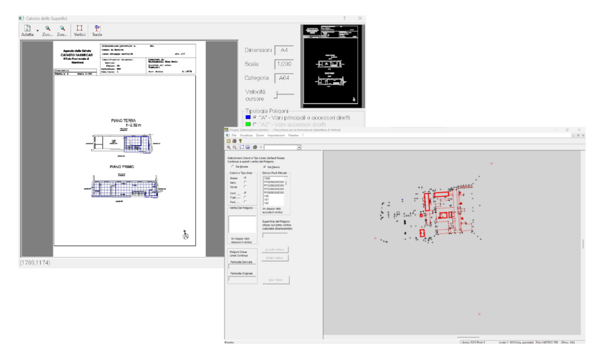Open the File menu in Pregeo

[234, 136]
